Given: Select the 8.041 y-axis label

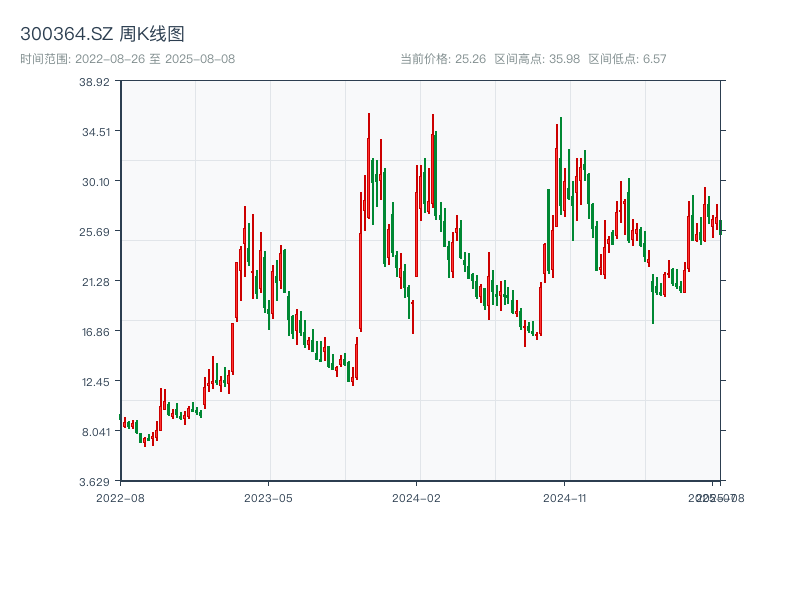Looking at the screenshot, I should pyautogui.click(x=96, y=432).
